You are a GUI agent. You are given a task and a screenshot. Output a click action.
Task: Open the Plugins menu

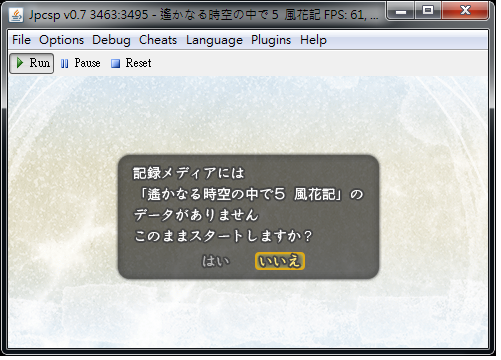click(271, 40)
